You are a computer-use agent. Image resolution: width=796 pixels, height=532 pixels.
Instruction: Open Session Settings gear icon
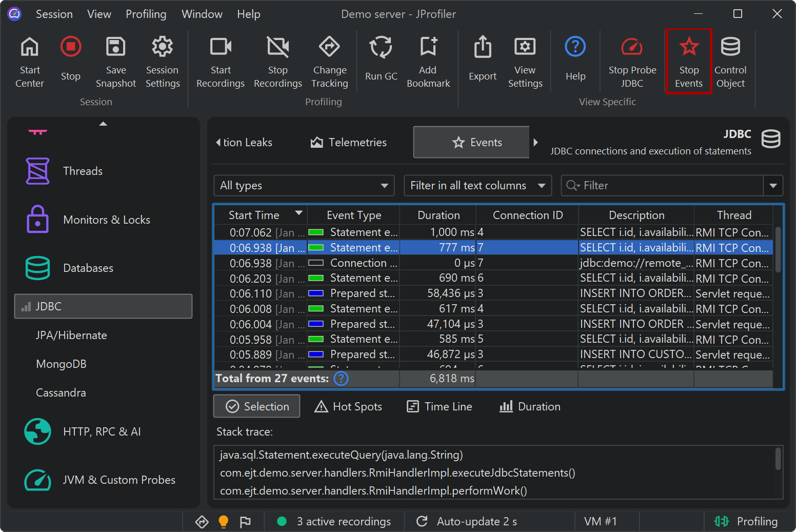pos(162,47)
